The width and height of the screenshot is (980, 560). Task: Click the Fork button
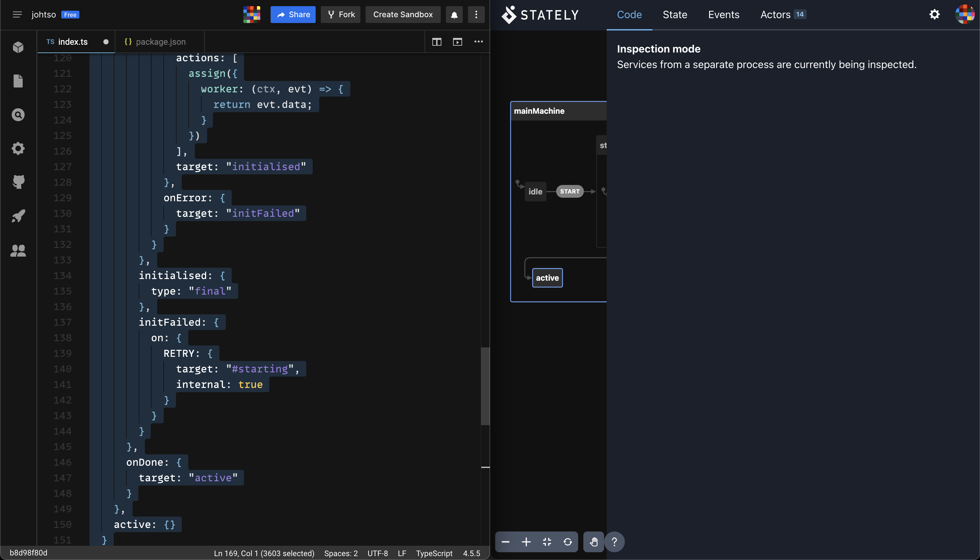point(340,15)
